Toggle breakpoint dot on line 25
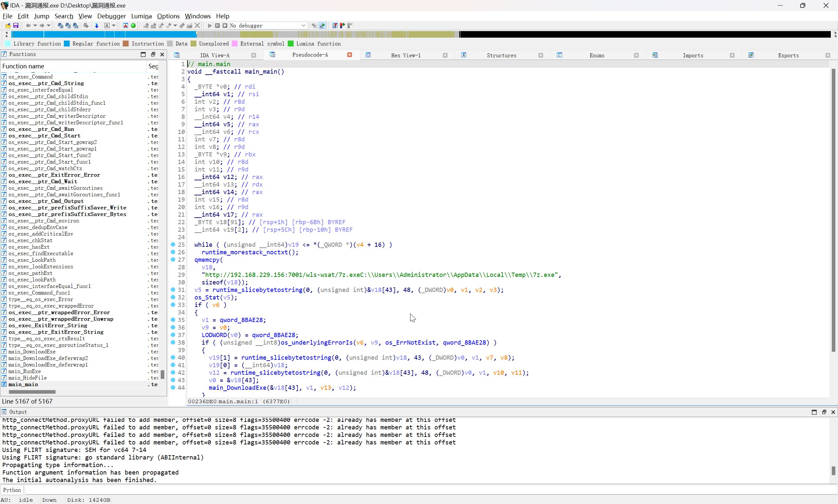Viewport: 838px width, 504px height. click(173, 244)
